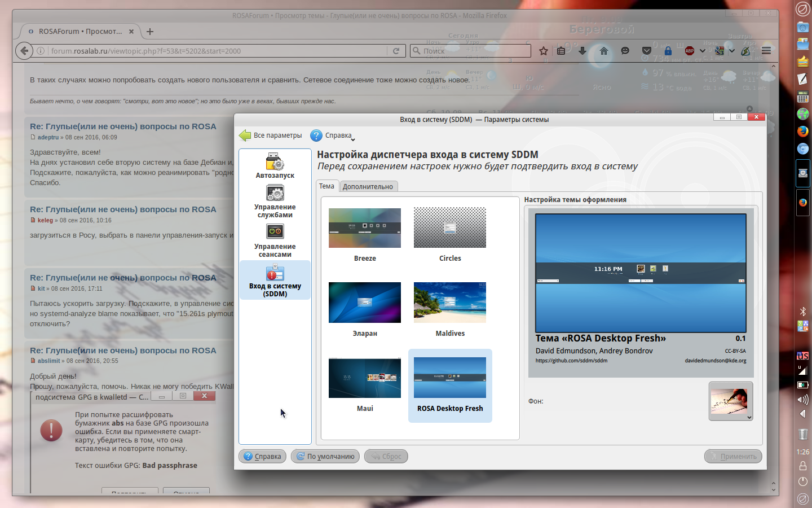The image size is (812, 508).
Task: Click the Bluetooth icon in the side panel
Action: tap(803, 312)
